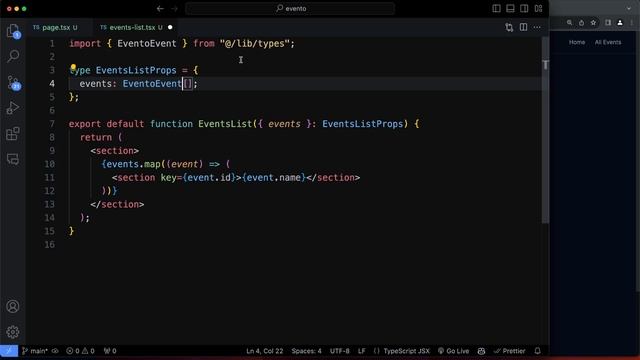Toggle the secondary side bar
The width and height of the screenshot is (640, 360).
point(524,9)
